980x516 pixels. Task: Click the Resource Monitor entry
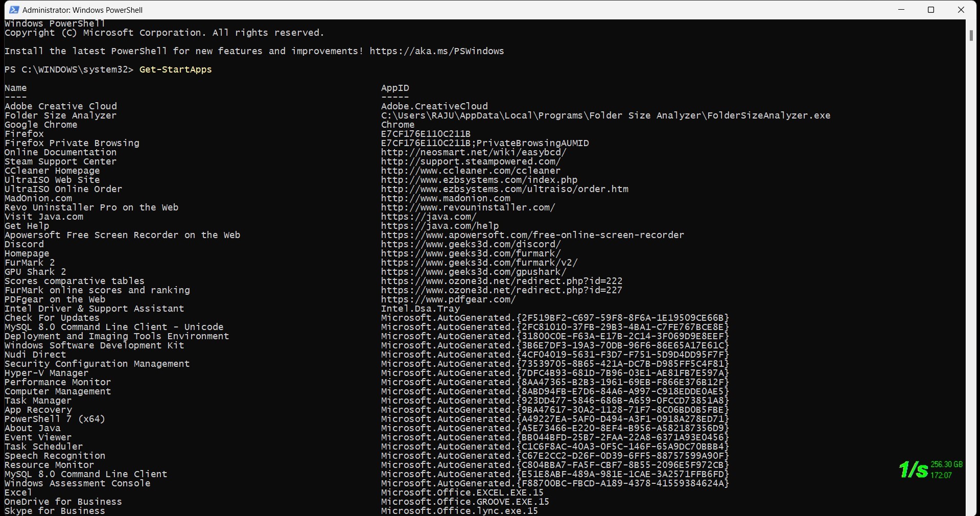click(x=50, y=465)
